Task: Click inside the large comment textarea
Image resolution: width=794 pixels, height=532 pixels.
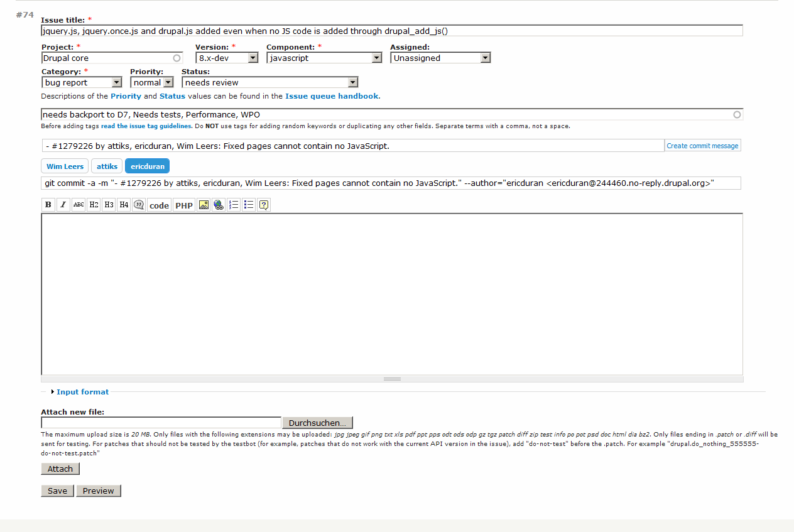Action: point(392,294)
